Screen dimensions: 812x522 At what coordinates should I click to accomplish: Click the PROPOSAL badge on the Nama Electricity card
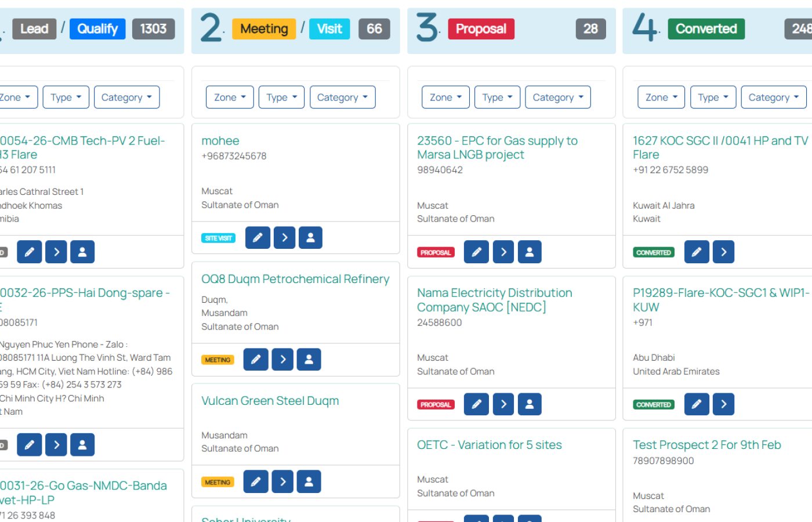pos(436,404)
